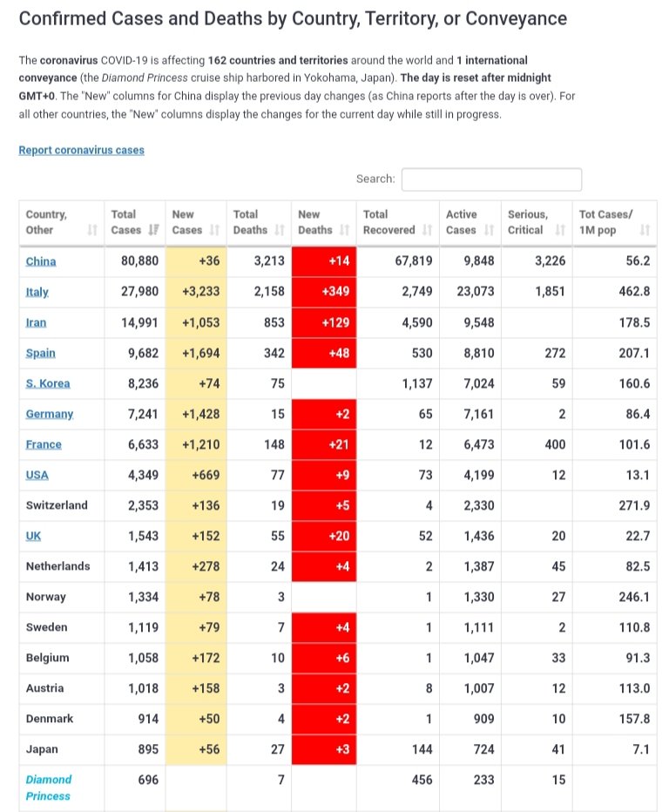Sort table by Country, Other column icon
Screen dimensions: 669x812
pyautogui.click(x=92, y=229)
